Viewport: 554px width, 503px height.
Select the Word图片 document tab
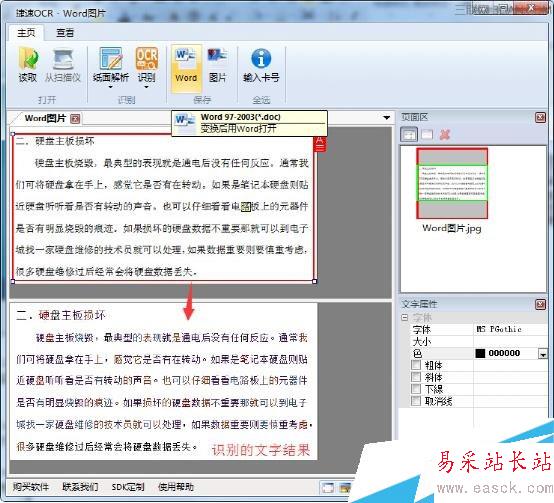tap(45, 118)
